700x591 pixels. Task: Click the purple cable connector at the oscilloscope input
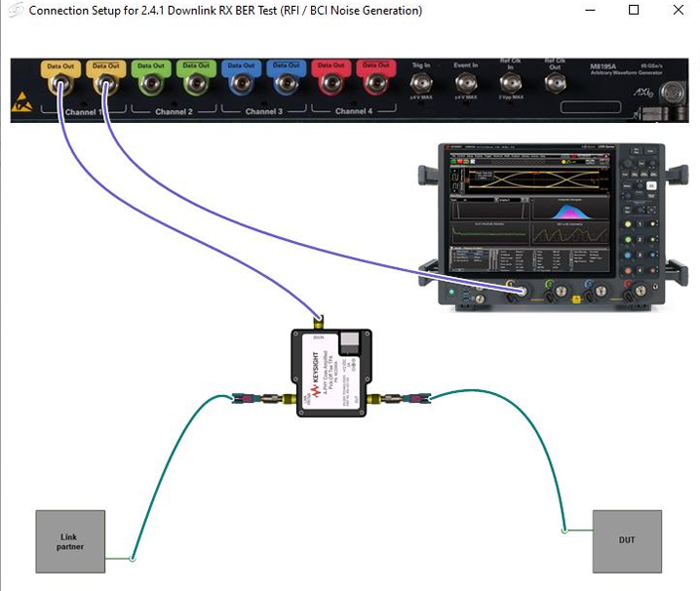tap(521, 292)
